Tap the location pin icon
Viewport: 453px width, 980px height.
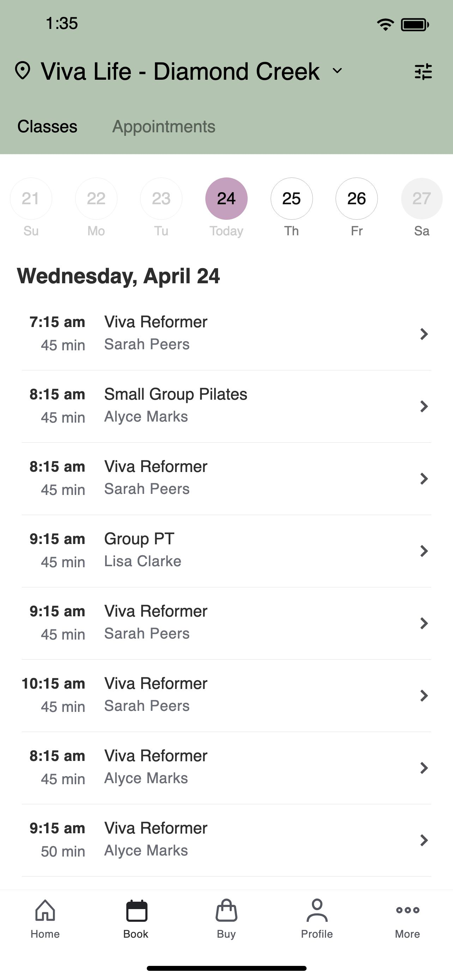[23, 71]
